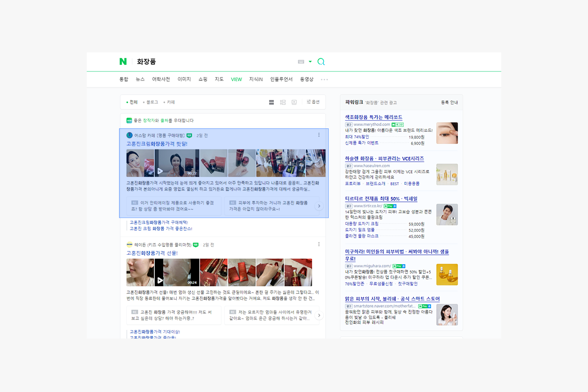Open the ad 하슬렌 화장품 · 피부관리는 VCE시리즈
588x392 pixels.
pyautogui.click(x=385, y=159)
